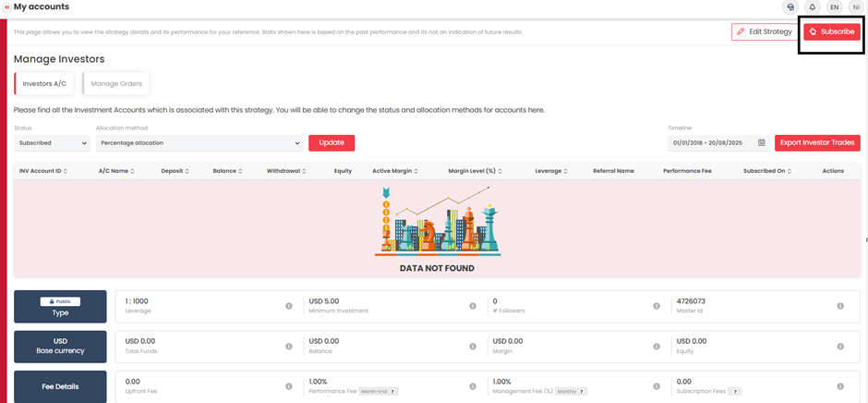Collapse sidebar using the red arrow icon
The height and width of the screenshot is (403, 868).
pyautogui.click(x=6, y=7)
